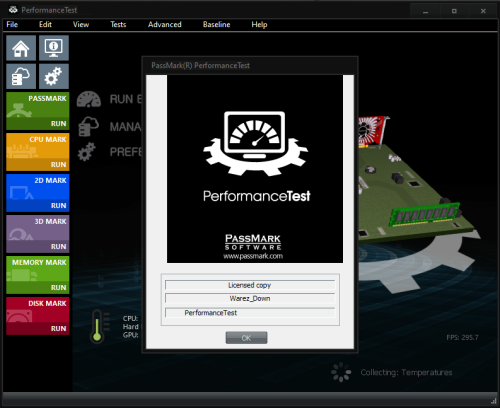Click the RUN text in main panel

click(x=126, y=99)
